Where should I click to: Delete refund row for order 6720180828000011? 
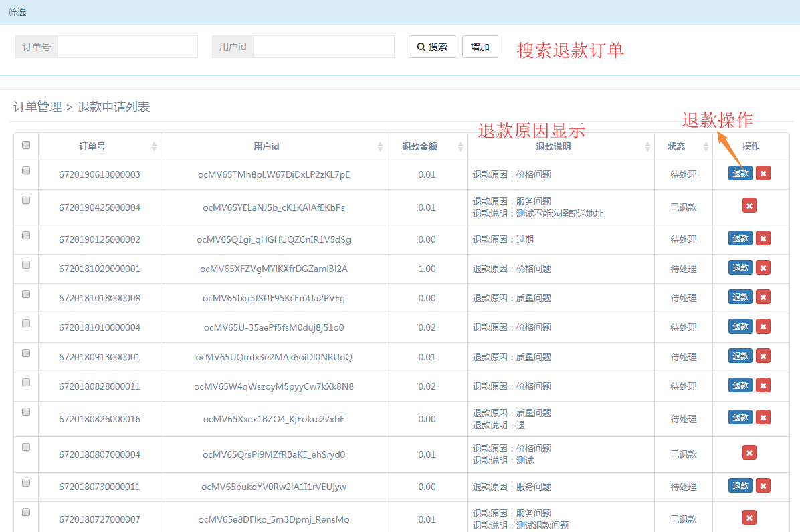tap(763, 386)
